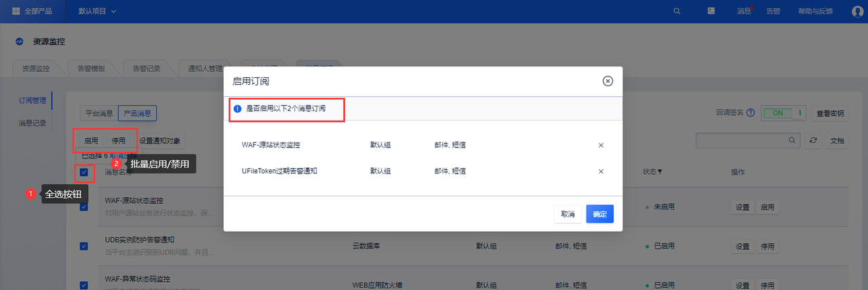This screenshot has height=290, width=868.
Task: Click 设置 for the UDB实例防护告警通知 row
Action: click(743, 246)
